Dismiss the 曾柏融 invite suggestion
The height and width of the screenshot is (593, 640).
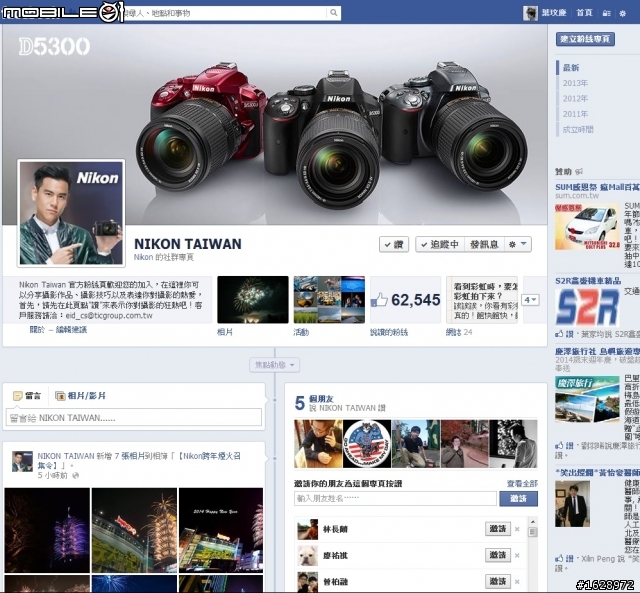(x=517, y=582)
